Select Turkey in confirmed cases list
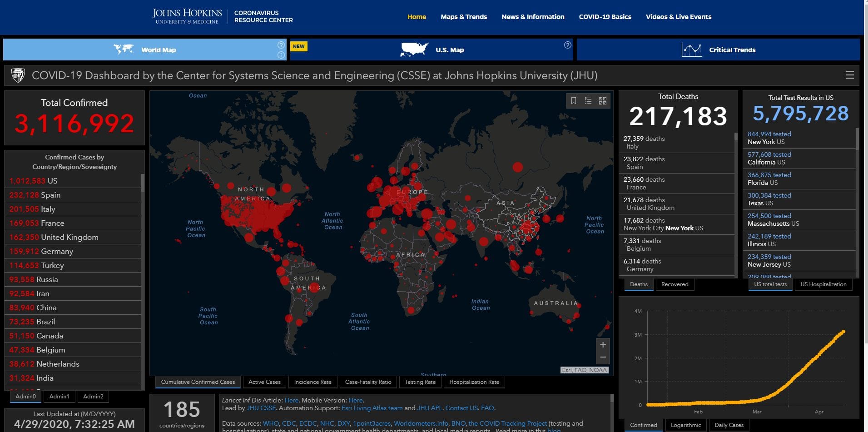The height and width of the screenshot is (432, 868). coord(73,265)
